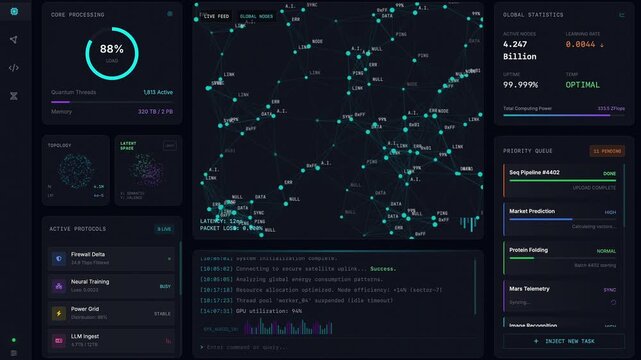
Task: Click the Total Computing Power progress bar
Action: (564, 115)
